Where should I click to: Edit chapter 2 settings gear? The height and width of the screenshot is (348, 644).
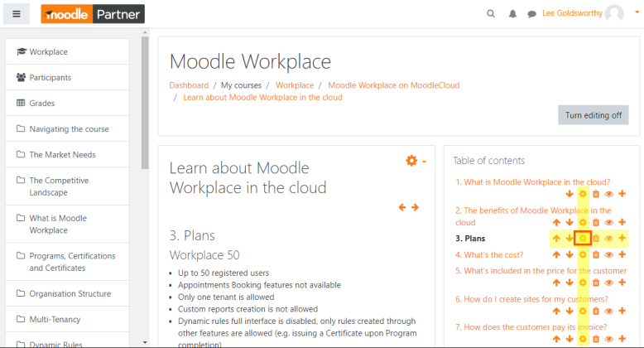pos(583,223)
